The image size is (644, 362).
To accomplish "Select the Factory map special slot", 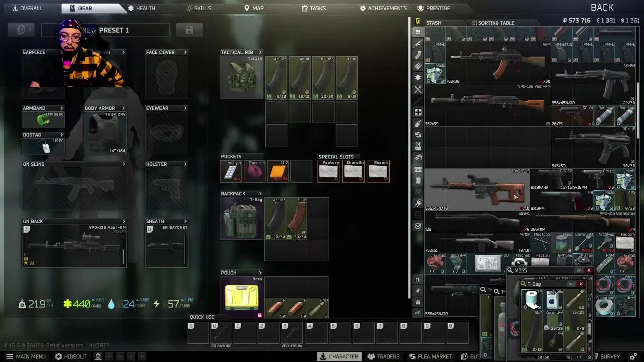I will [x=329, y=171].
